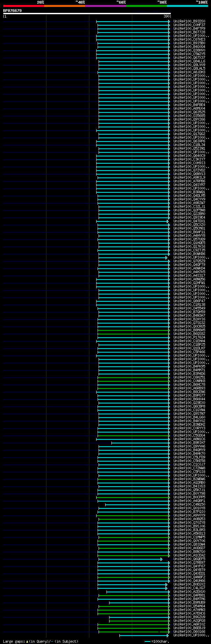The image size is (211, 644).
Task: Click the UniRef100_B2WBW6 label
Action: [189, 479]
